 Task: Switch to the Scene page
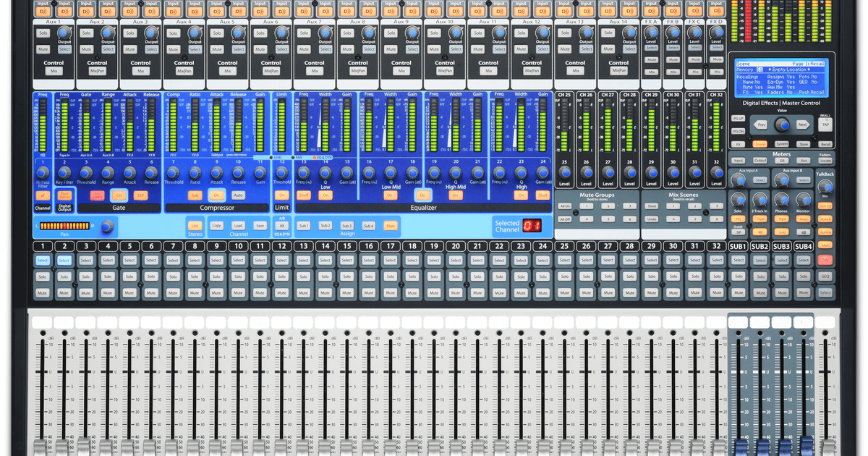[760, 144]
